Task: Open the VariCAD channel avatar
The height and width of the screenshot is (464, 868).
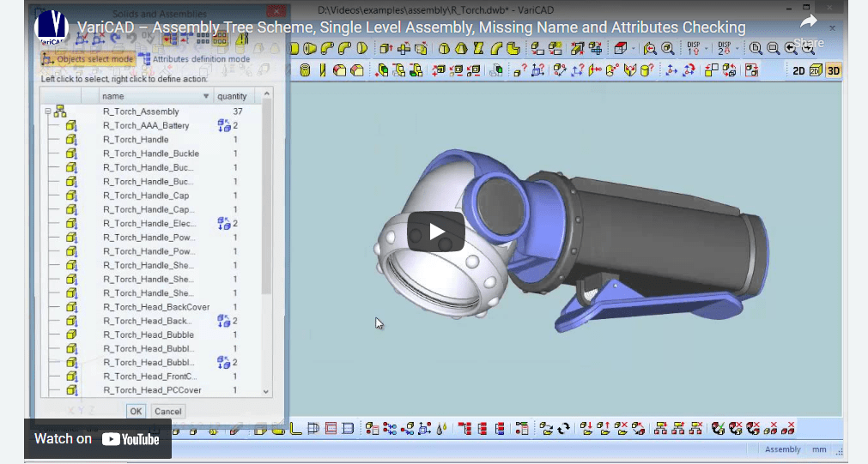Action: tap(51, 27)
